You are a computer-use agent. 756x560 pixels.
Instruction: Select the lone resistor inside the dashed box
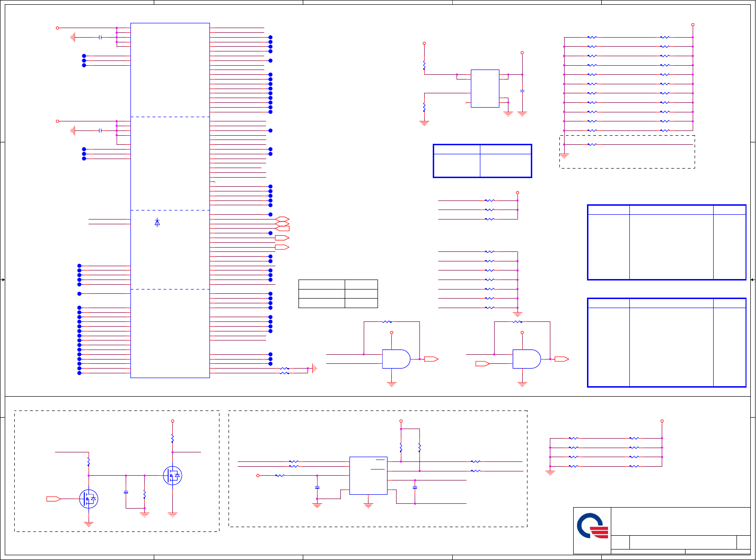(592, 144)
